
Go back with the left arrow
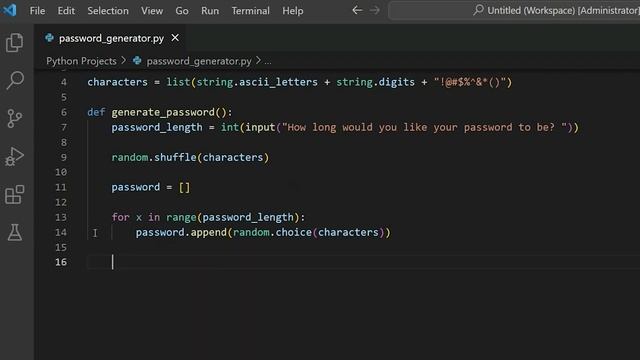tap(357, 10)
